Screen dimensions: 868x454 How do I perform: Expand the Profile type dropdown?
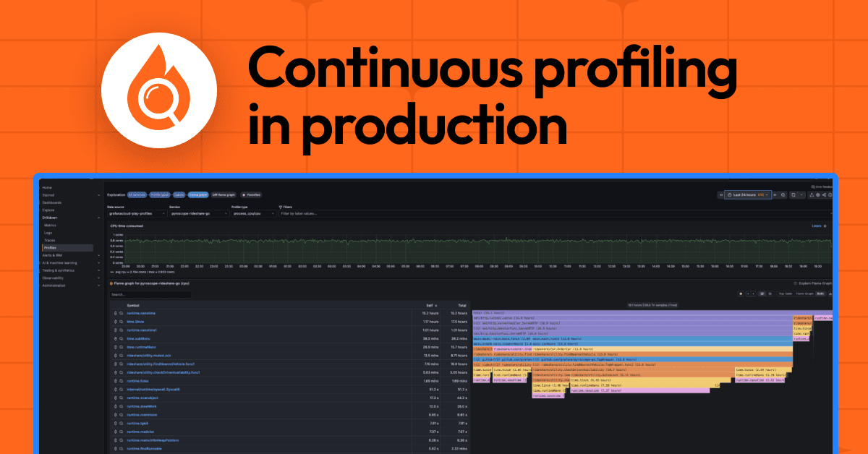tap(253, 214)
